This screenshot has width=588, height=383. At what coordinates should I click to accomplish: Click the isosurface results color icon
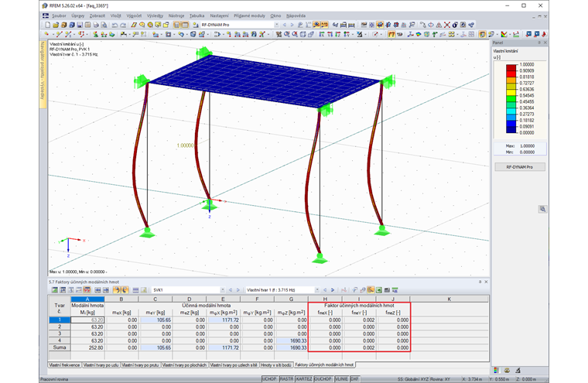418,34
